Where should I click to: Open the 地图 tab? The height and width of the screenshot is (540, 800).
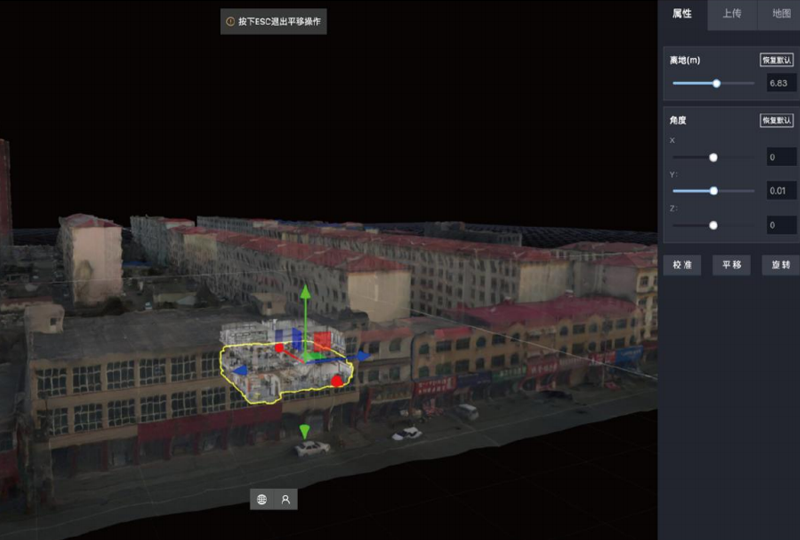[779, 14]
